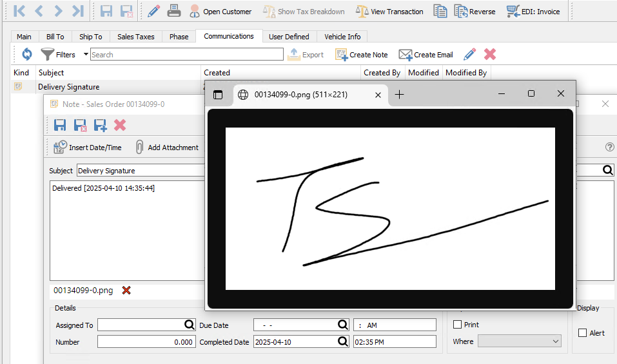Click the print icon in the top toolbar
The width and height of the screenshot is (617, 364).
(173, 11)
